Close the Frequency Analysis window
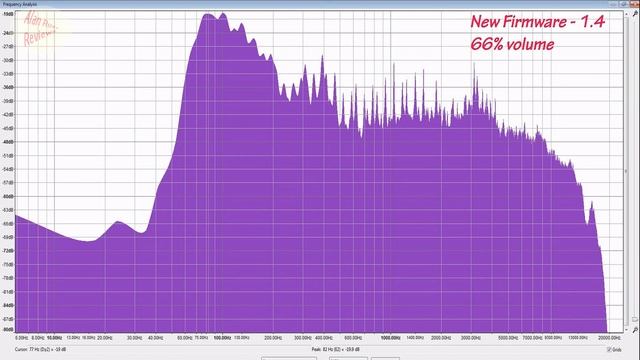This screenshot has width=640, height=360. (x=634, y=4)
